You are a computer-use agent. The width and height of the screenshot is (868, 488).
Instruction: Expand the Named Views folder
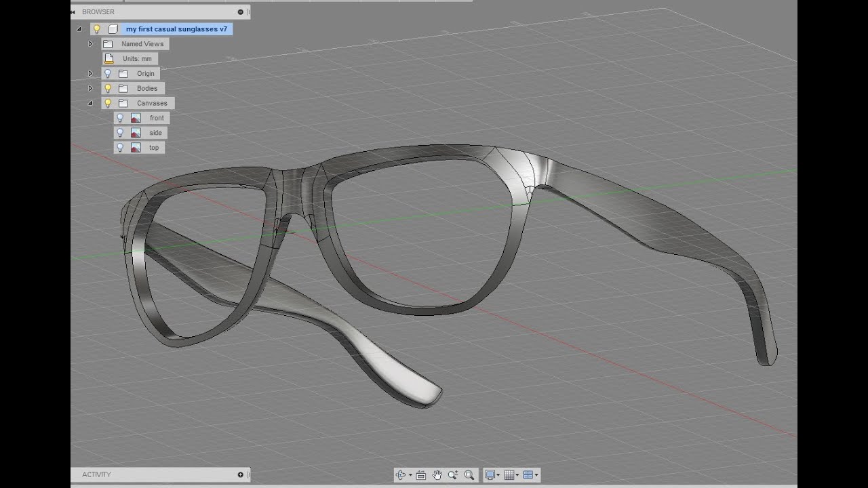[x=90, y=44]
